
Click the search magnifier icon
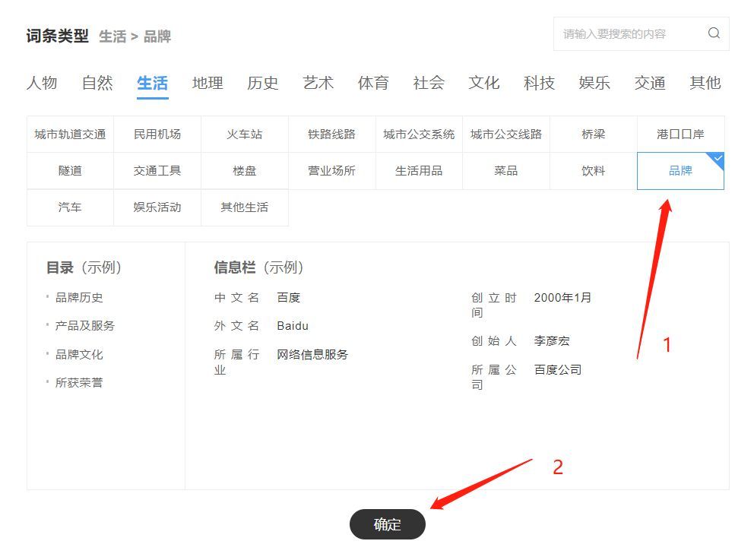pyautogui.click(x=713, y=33)
